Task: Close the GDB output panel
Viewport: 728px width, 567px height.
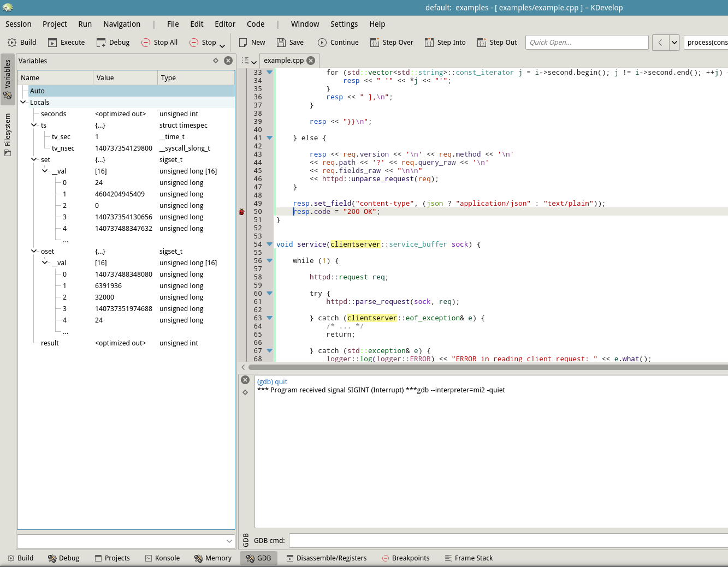Action: click(x=245, y=380)
